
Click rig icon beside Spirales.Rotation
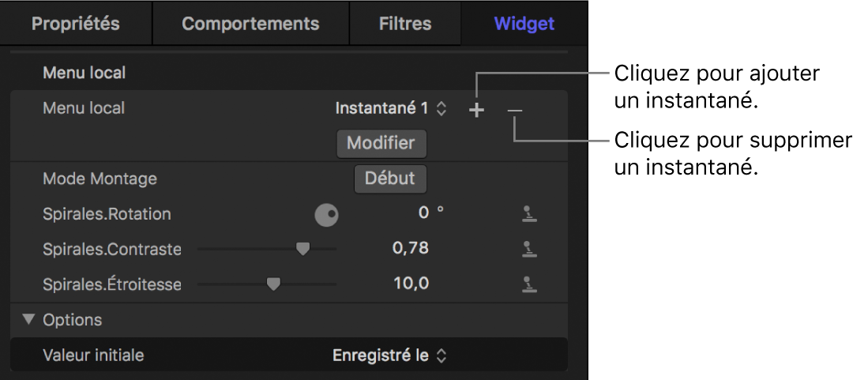pos(530,214)
